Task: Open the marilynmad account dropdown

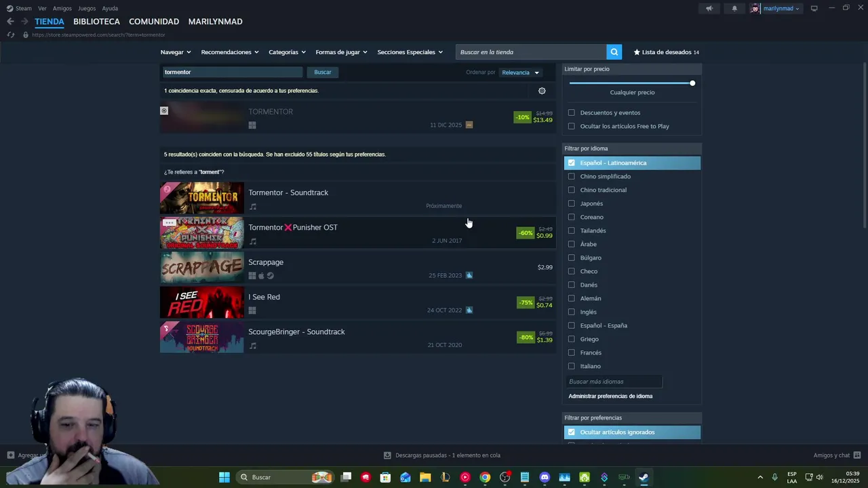Action: coord(781,8)
